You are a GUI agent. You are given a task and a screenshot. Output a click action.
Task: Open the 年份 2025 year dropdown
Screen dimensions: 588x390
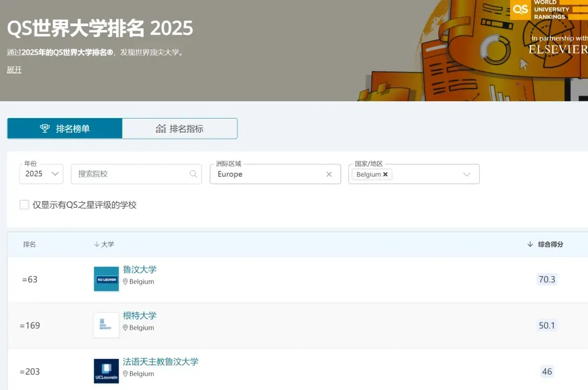pos(41,174)
